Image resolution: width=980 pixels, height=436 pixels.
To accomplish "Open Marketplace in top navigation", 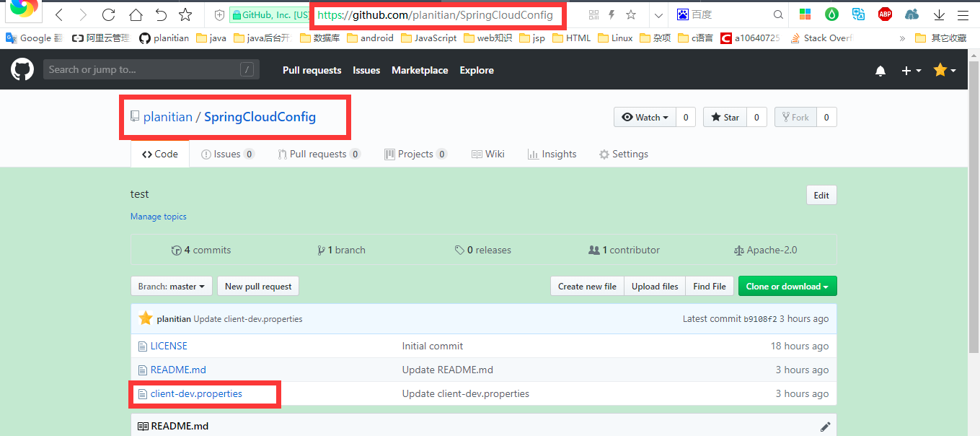I will click(x=420, y=70).
